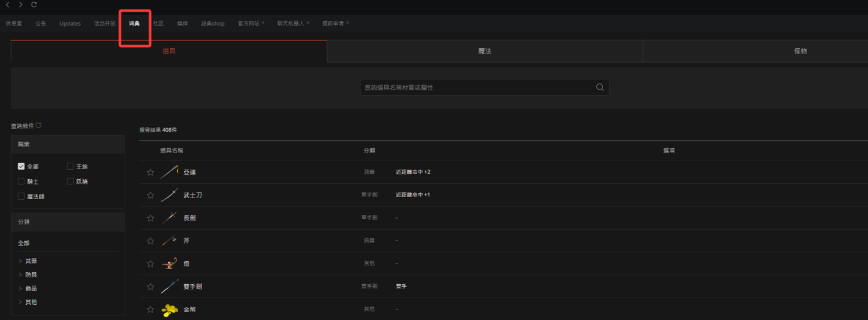Viewport: 868px width, 320px height.
Task: Favorite the 斧 item star
Action: [x=150, y=241]
